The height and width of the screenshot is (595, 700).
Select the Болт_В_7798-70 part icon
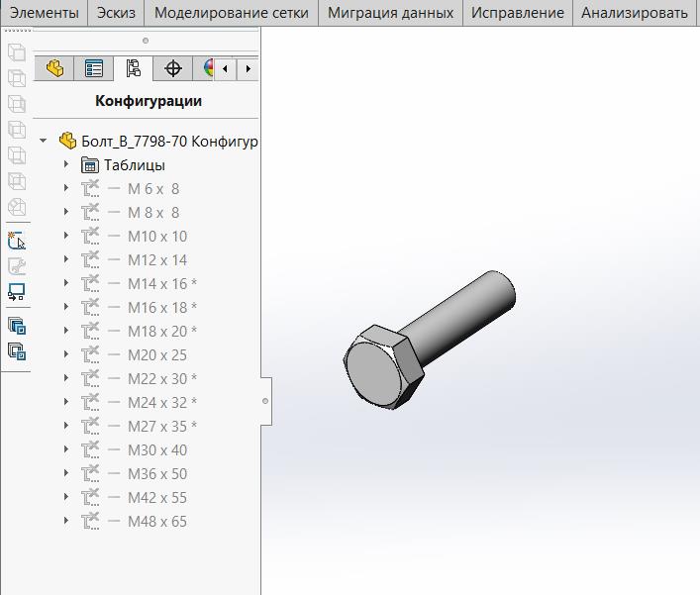pyautogui.click(x=68, y=141)
